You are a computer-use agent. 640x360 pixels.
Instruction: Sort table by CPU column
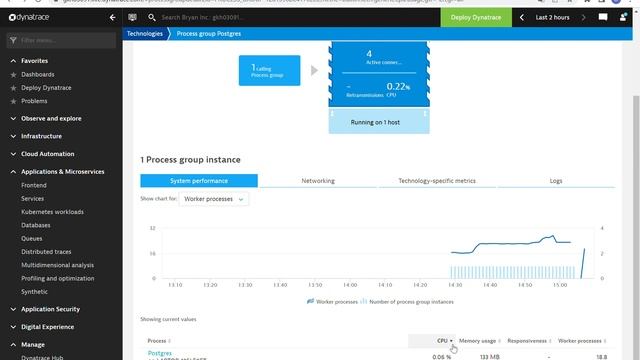coord(444,341)
